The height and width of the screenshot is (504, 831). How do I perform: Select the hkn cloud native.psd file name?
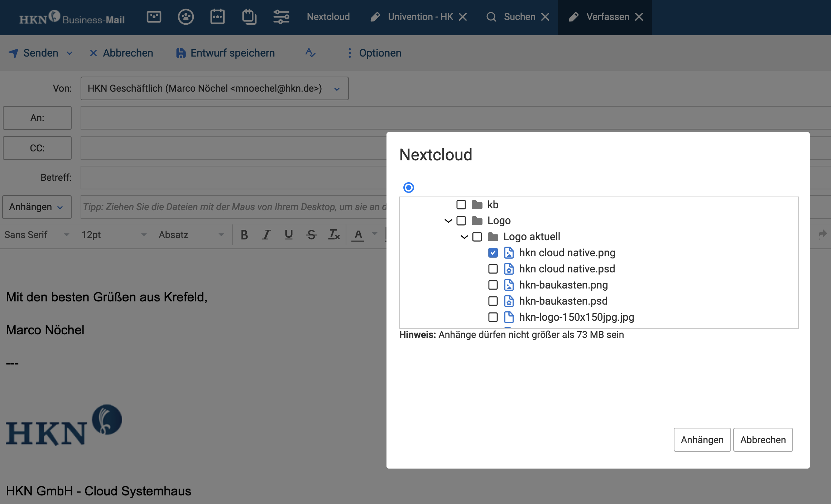pyautogui.click(x=567, y=269)
